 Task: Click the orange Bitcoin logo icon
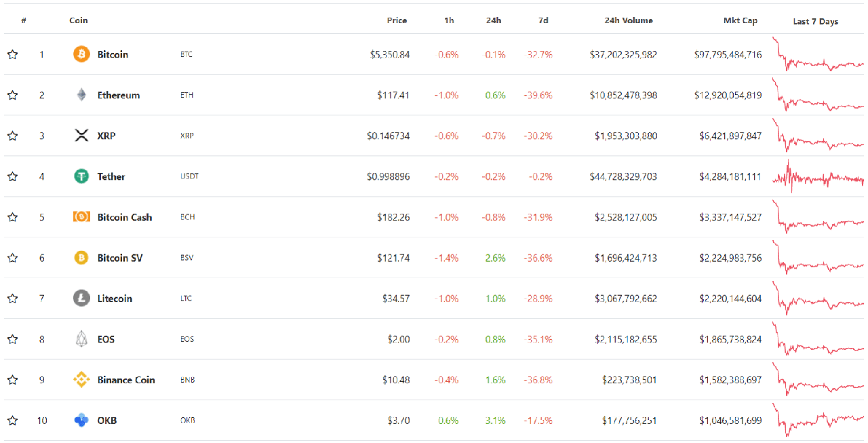point(81,54)
